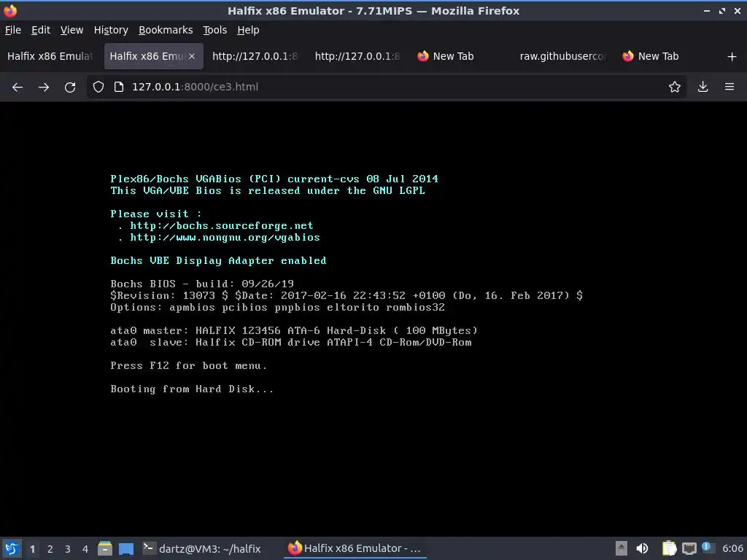Click the removable media eject tray icon
The image size is (747, 560).
(622, 548)
